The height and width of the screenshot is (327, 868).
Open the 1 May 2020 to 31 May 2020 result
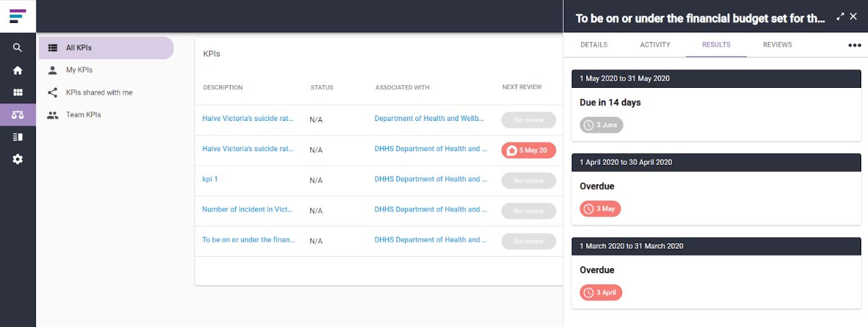(716, 78)
